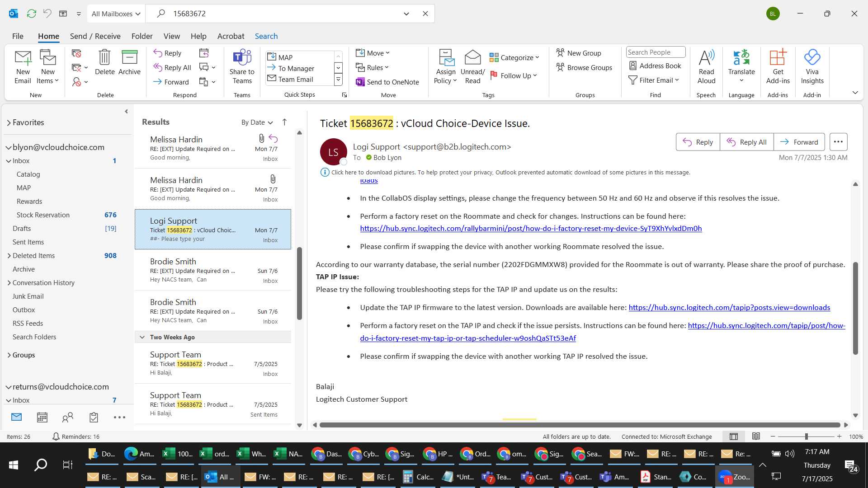Click the Share to Teams icon
Image resolution: width=868 pixels, height=488 pixels.
click(x=242, y=67)
